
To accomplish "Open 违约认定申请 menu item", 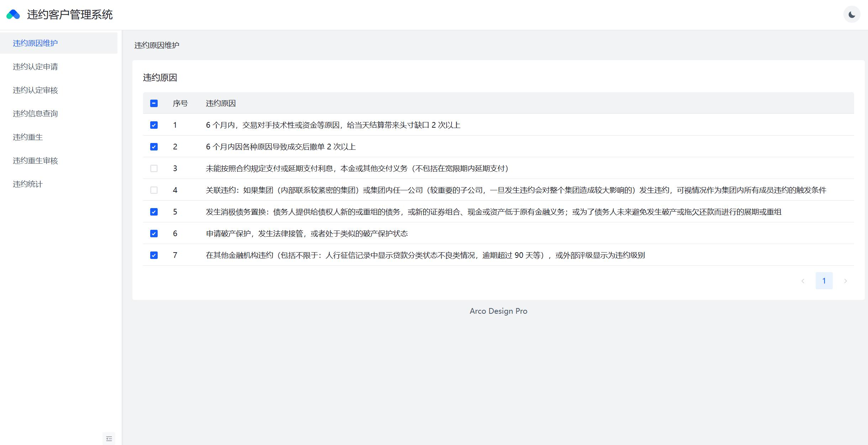I will [x=35, y=67].
